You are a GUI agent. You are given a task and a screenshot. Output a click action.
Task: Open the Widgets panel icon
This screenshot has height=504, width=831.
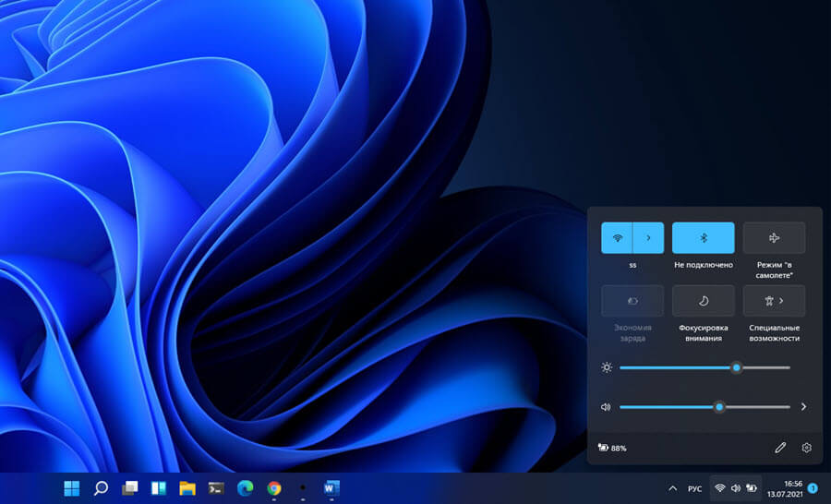(x=159, y=488)
